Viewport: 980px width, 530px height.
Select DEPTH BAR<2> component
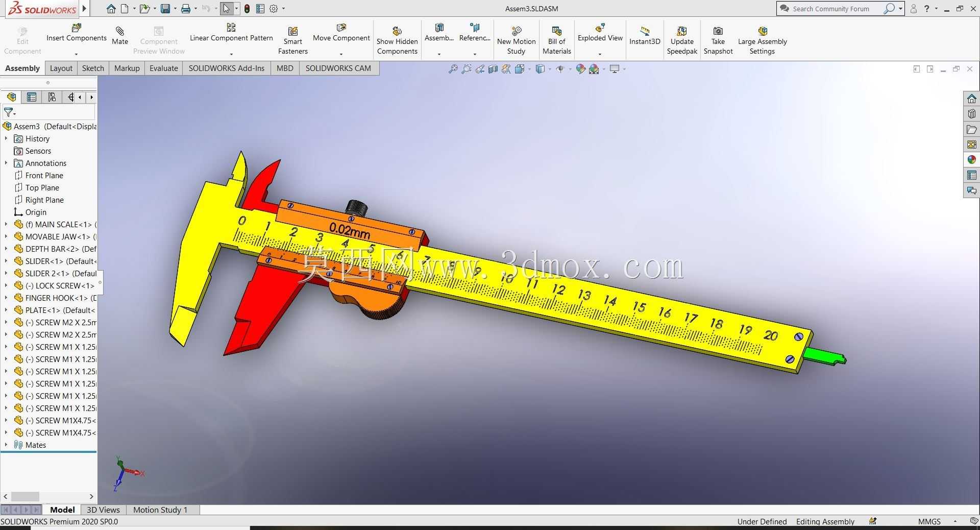pyautogui.click(x=55, y=249)
